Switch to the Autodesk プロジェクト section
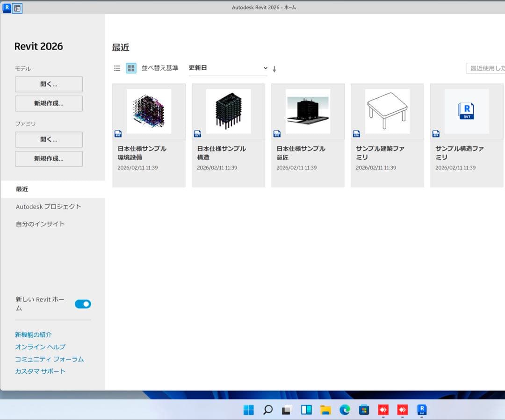505x420 pixels. pyautogui.click(x=49, y=206)
